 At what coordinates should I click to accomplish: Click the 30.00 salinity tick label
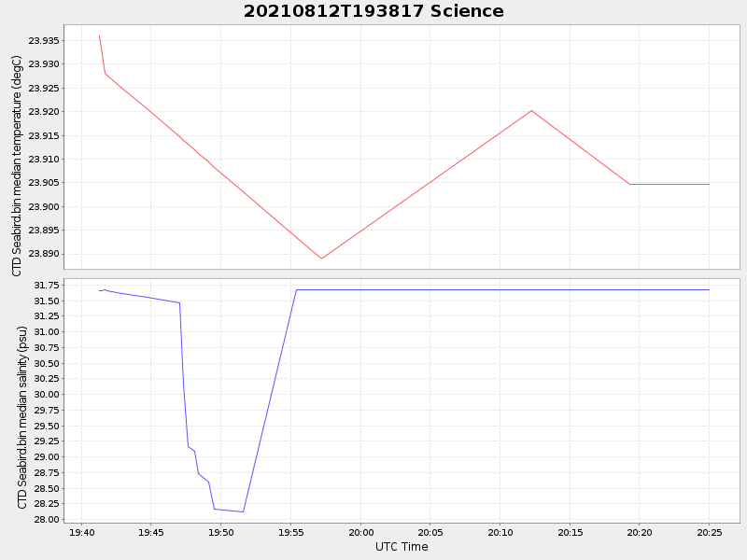[47, 394]
